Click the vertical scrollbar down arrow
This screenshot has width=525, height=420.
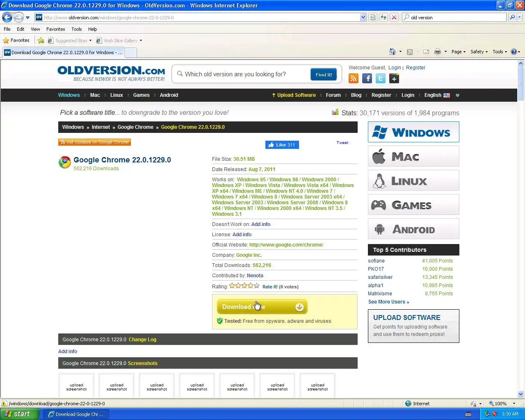[x=521, y=394]
